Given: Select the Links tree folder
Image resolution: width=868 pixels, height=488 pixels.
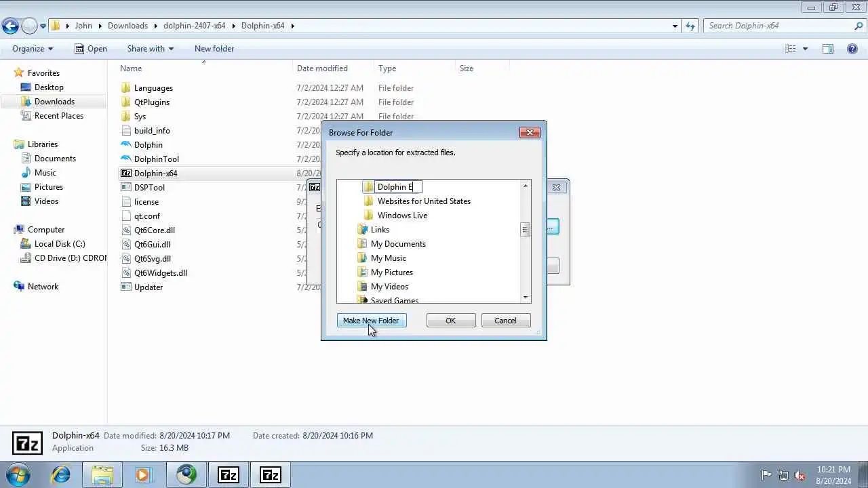Looking at the screenshot, I should tap(380, 230).
